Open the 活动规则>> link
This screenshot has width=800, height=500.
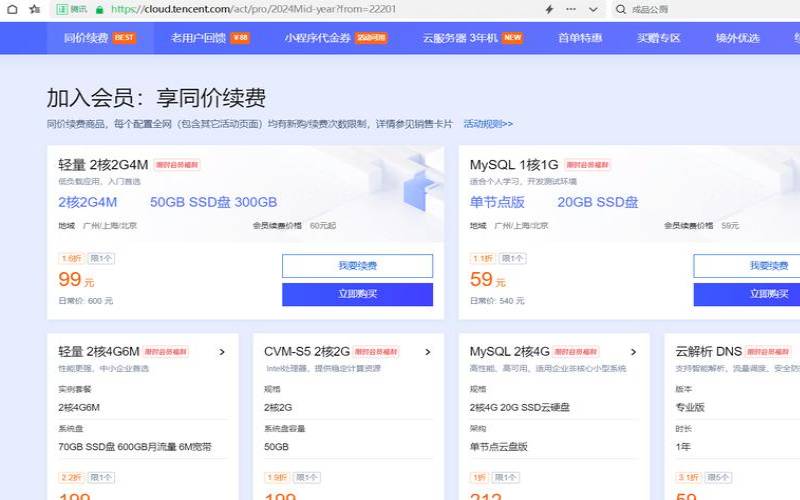coord(488,124)
